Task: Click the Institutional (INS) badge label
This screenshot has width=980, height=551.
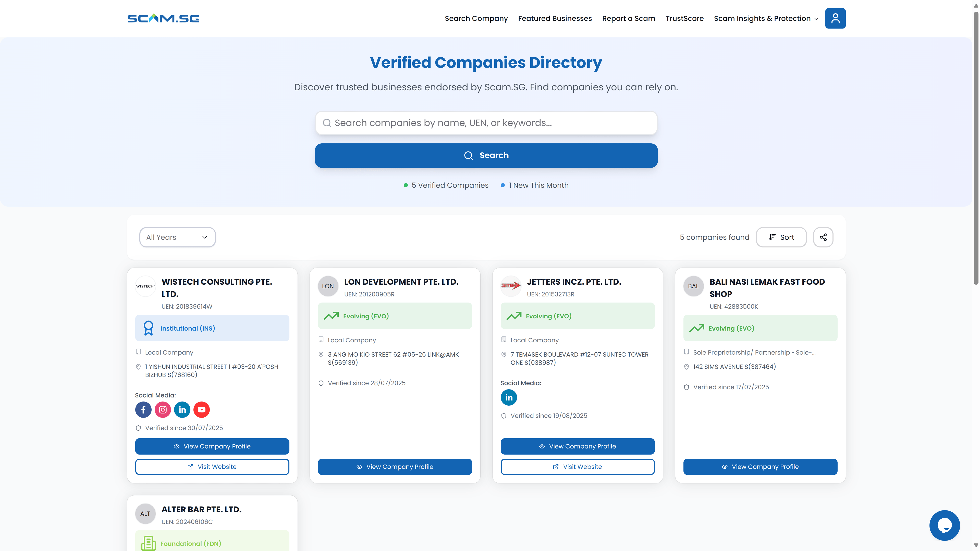Action: 188,328
